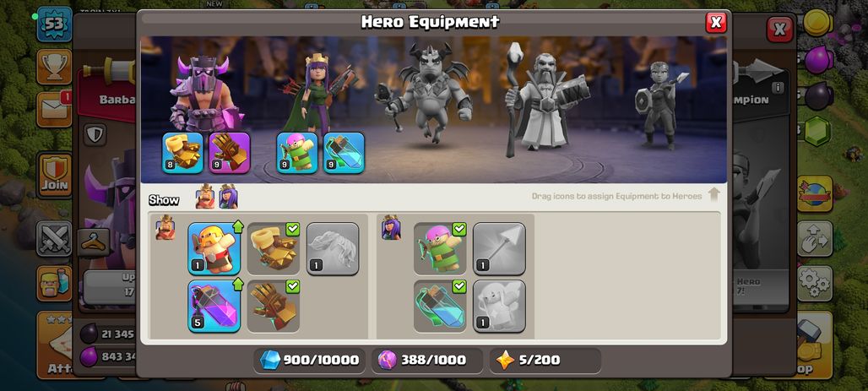Close the Hero Equipment window
The image size is (868, 391).
(x=716, y=22)
